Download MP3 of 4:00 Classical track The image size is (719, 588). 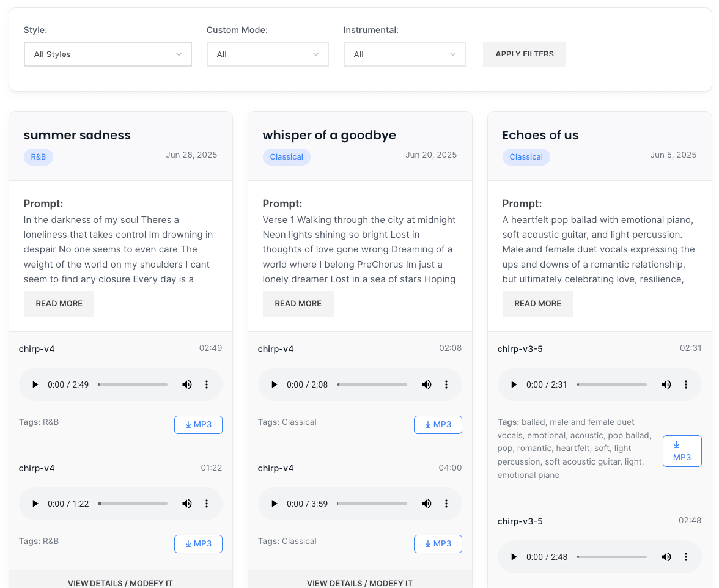438,544
